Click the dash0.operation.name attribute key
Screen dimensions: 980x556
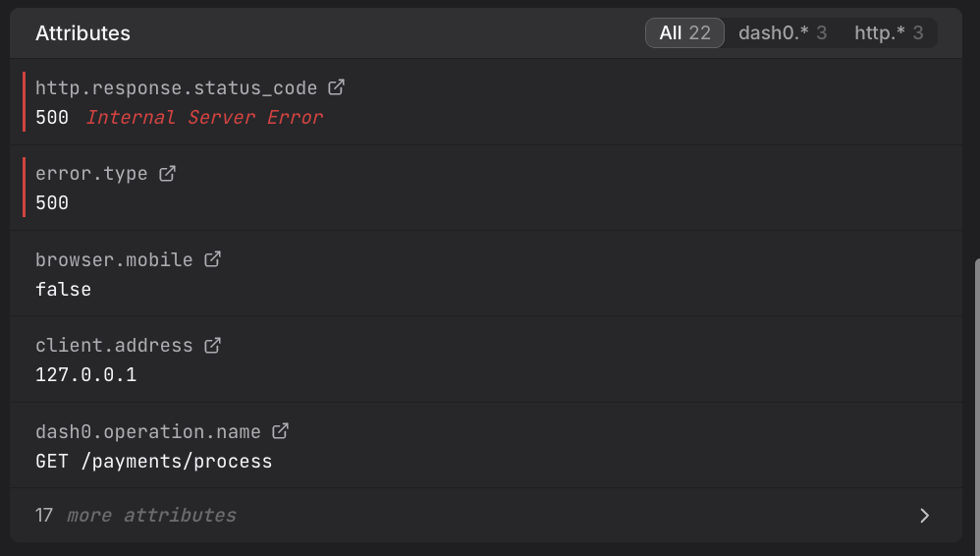(148, 432)
